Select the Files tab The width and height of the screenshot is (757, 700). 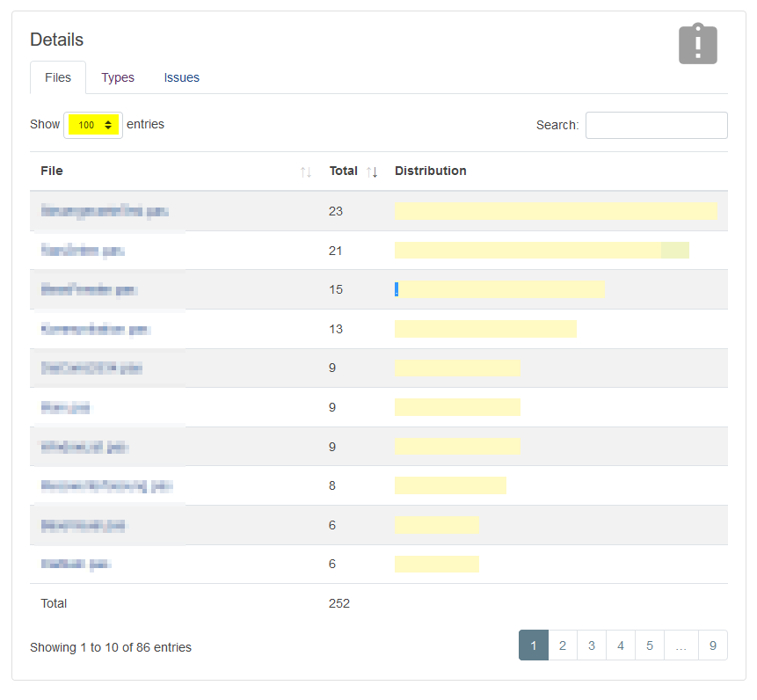[58, 77]
